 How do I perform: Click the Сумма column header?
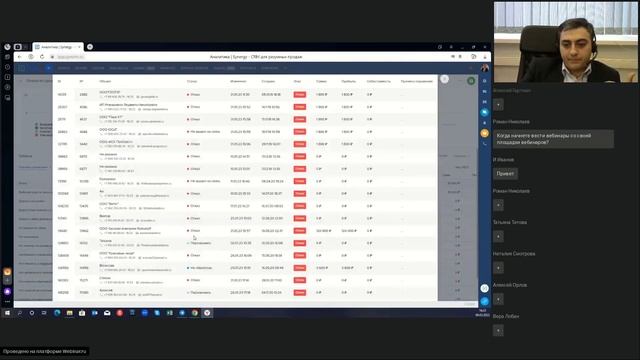coord(321,82)
